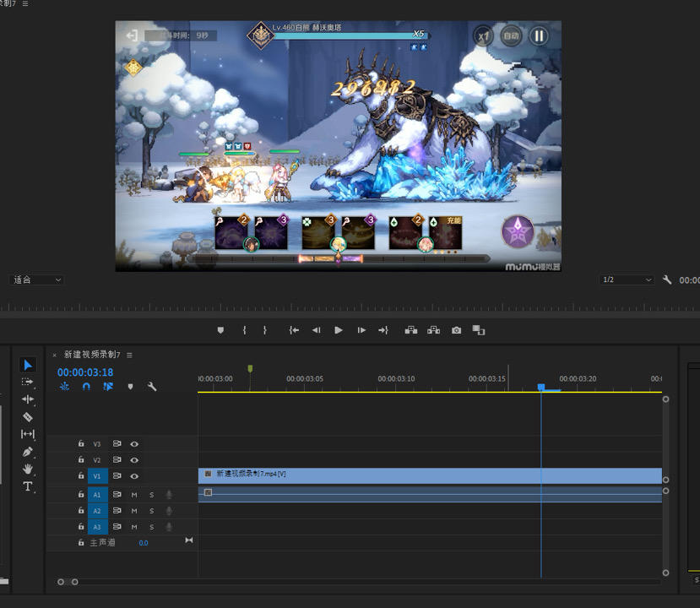This screenshot has width=700, height=608.
Task: Hide V3 track output eye
Action: click(134, 444)
